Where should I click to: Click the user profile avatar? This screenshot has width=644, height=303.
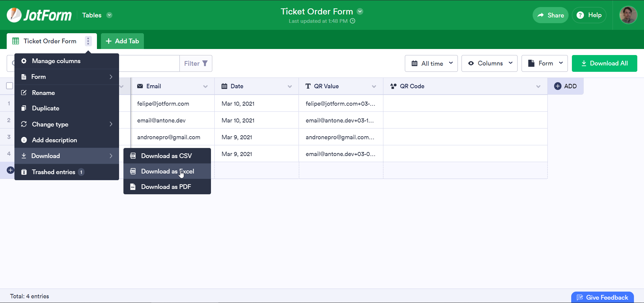pos(628,15)
